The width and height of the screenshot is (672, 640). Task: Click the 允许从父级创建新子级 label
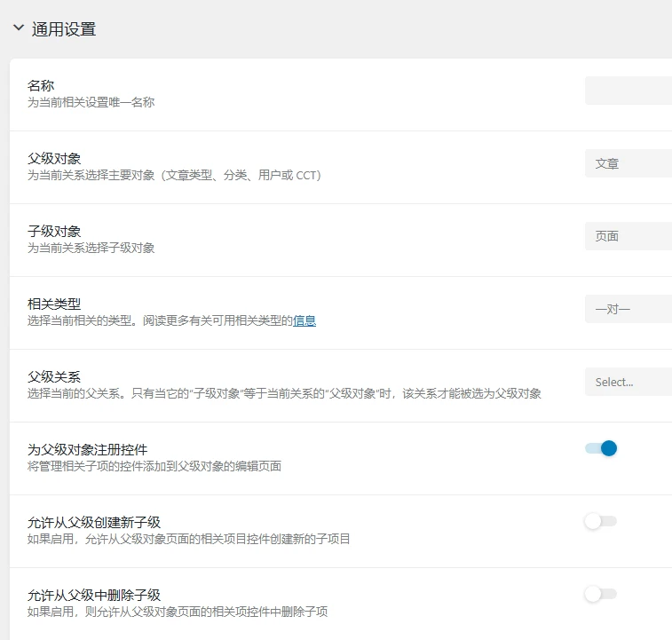tap(94, 523)
